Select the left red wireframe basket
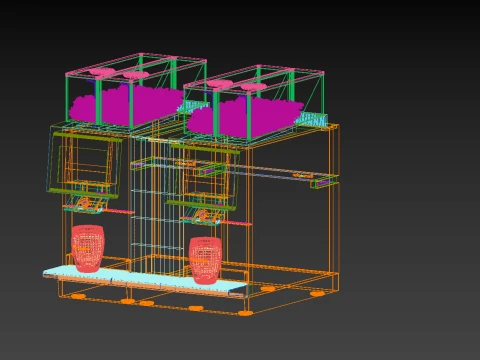Image resolution: width=480 pixels, height=360 pixels. [x=88, y=248]
